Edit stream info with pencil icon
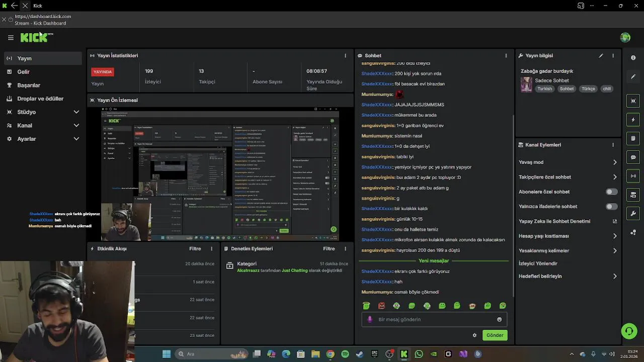 click(601, 56)
